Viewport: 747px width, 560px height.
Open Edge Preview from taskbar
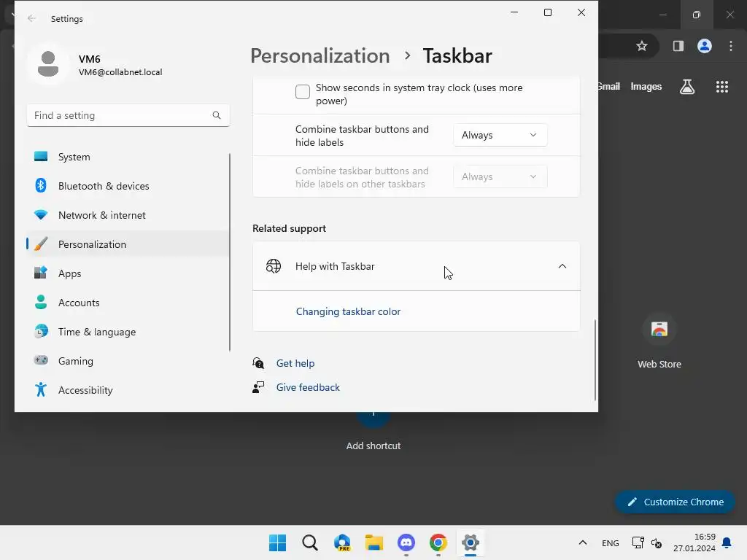(x=343, y=542)
